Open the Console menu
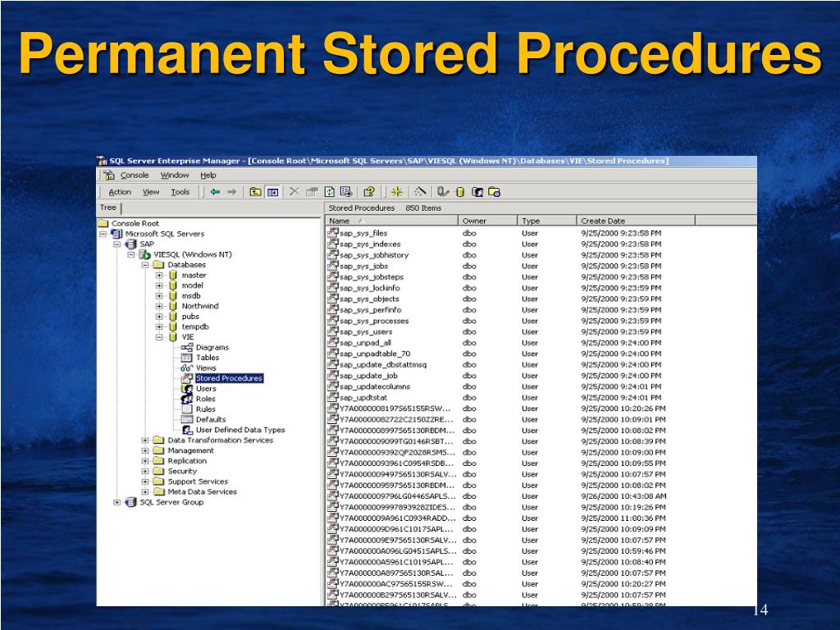 135,176
